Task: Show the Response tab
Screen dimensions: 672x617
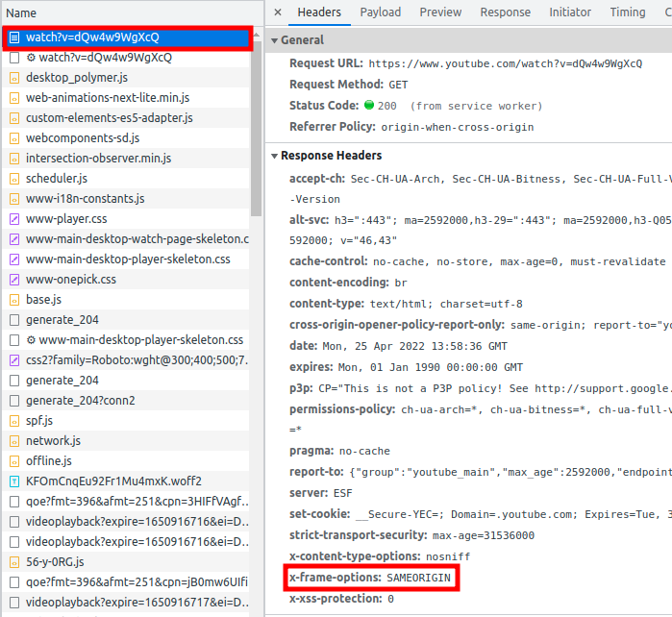Action: click(x=505, y=12)
